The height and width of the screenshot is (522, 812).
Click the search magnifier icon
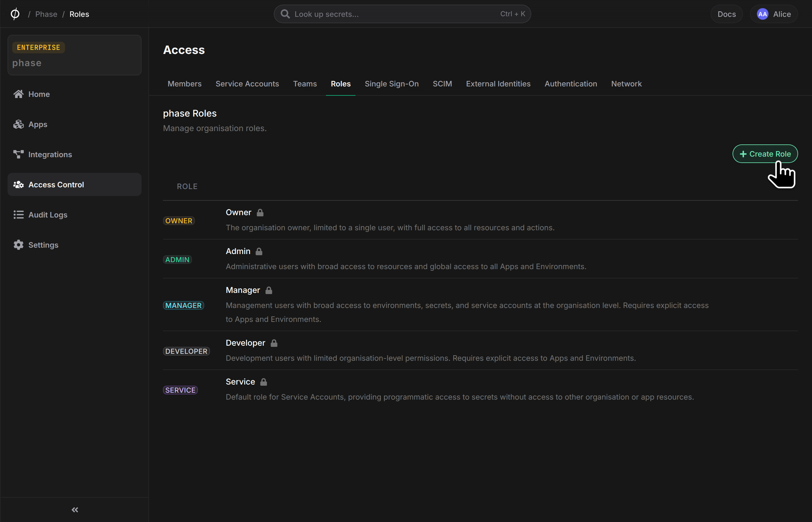[x=285, y=14]
